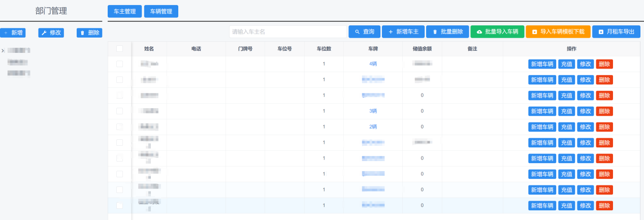Viewport: 644px width, 220px height.
Task: Click 充值 in the 3辆 row
Action: [x=566, y=111]
